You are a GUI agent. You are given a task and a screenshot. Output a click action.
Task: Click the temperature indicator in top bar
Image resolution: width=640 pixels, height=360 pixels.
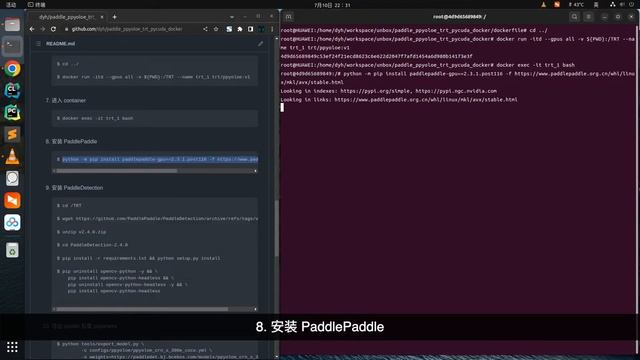tap(576, 4)
